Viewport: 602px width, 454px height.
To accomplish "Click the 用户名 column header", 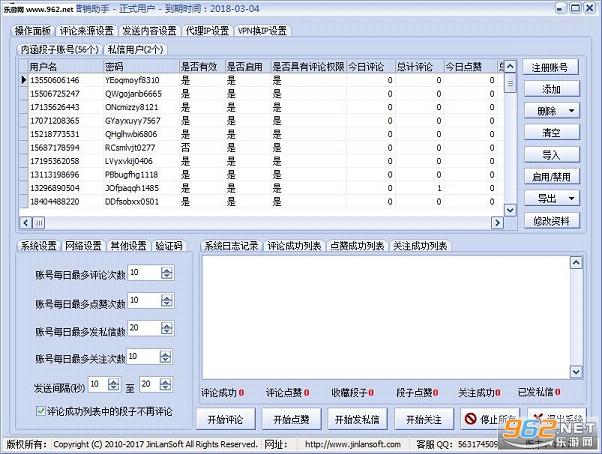I will pos(66,67).
